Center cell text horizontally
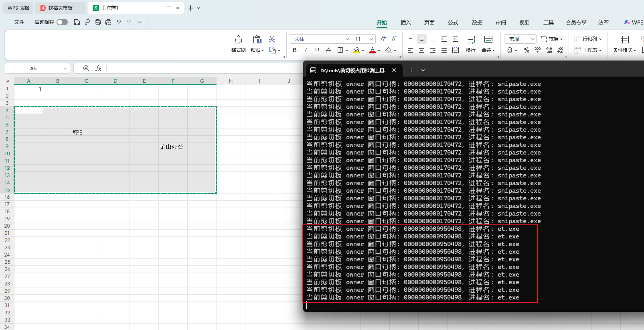Screen dimensions: 644x330 tap(421, 50)
